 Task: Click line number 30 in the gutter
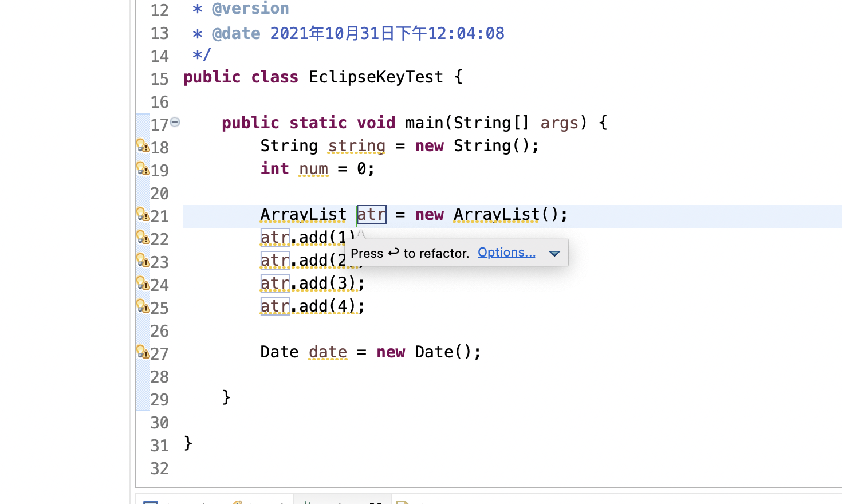coord(159,423)
